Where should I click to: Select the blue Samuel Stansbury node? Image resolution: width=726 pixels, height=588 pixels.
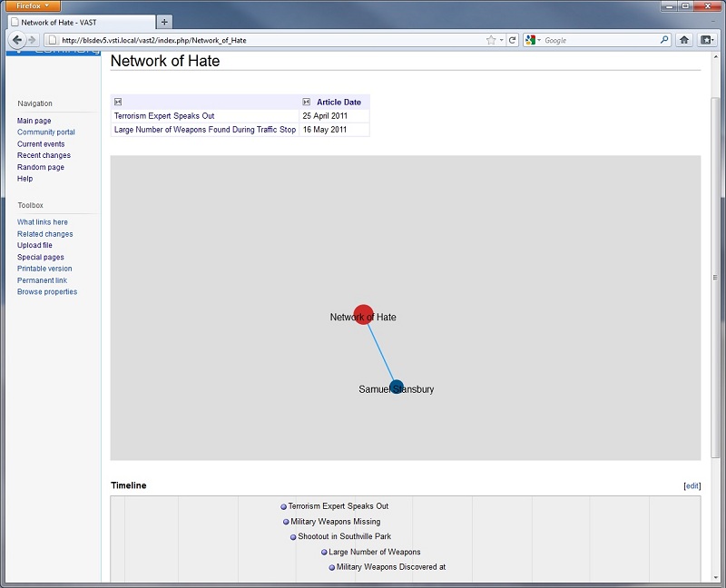coord(397,387)
